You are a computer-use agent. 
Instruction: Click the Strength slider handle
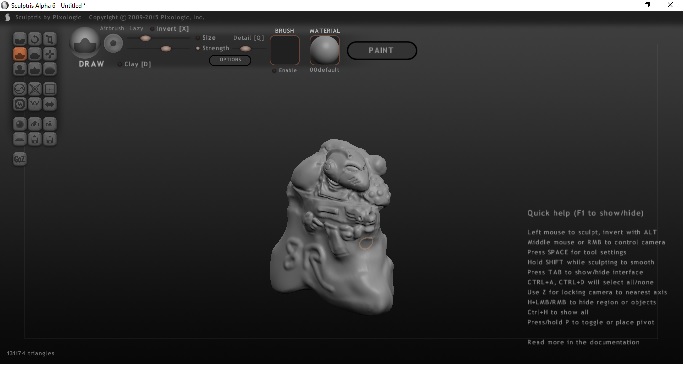(166, 49)
